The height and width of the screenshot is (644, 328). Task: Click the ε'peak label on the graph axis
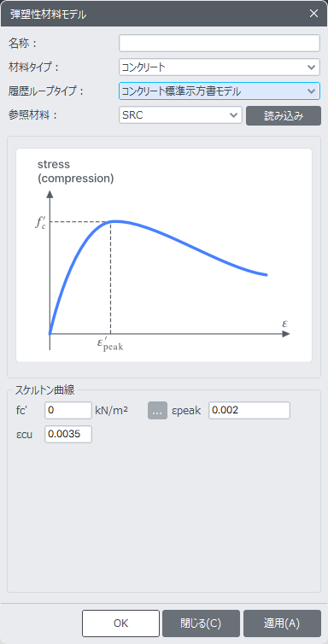[110, 343]
